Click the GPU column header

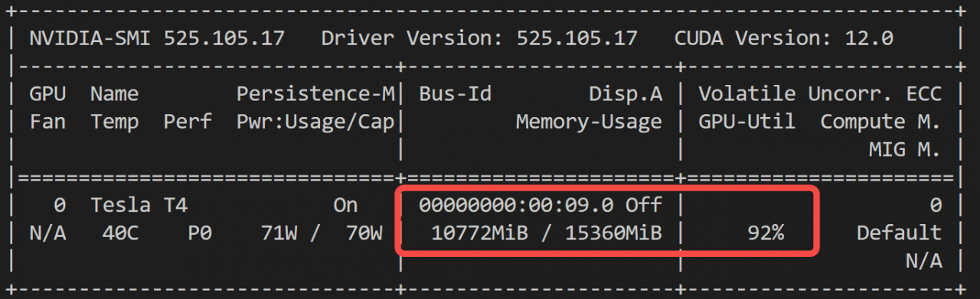(x=47, y=94)
